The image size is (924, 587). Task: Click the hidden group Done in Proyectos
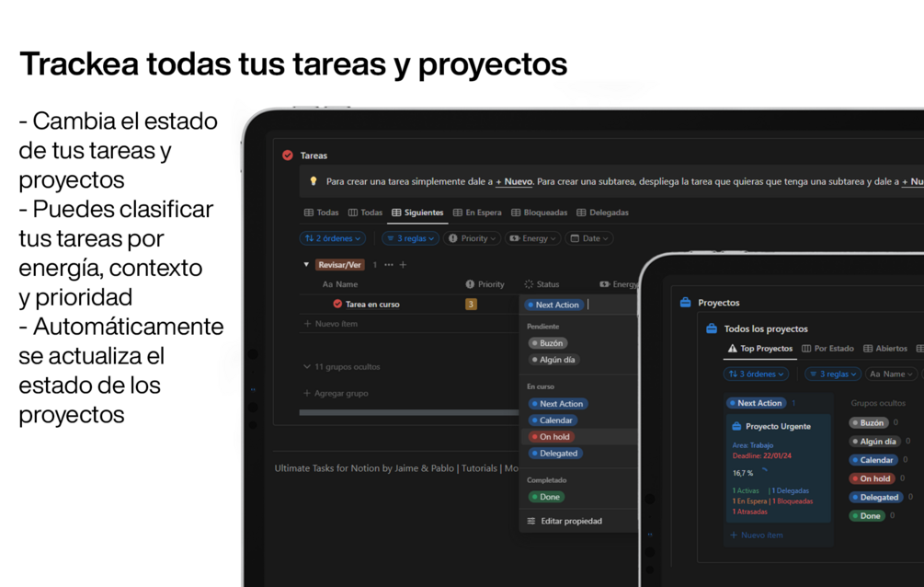867,515
